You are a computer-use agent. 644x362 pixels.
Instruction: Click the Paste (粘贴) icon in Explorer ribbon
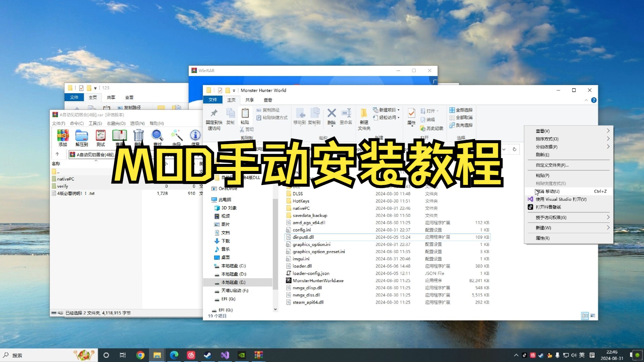[245, 116]
